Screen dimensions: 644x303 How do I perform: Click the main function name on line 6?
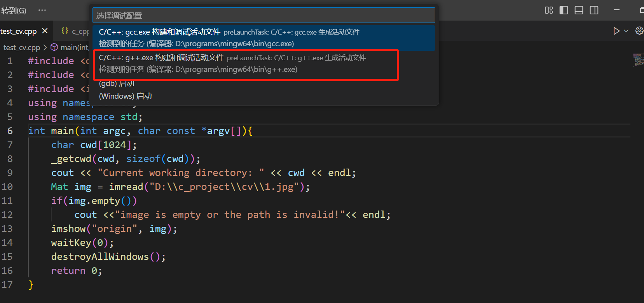[x=63, y=131]
